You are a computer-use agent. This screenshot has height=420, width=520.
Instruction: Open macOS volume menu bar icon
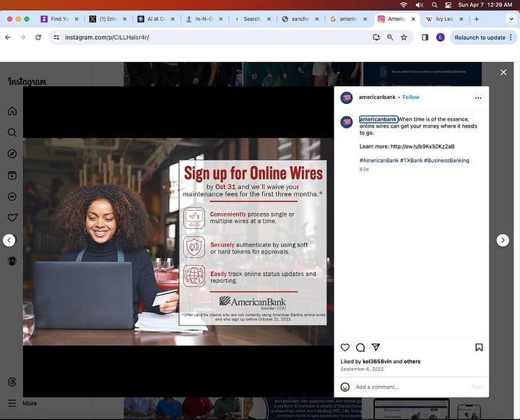click(x=419, y=5)
